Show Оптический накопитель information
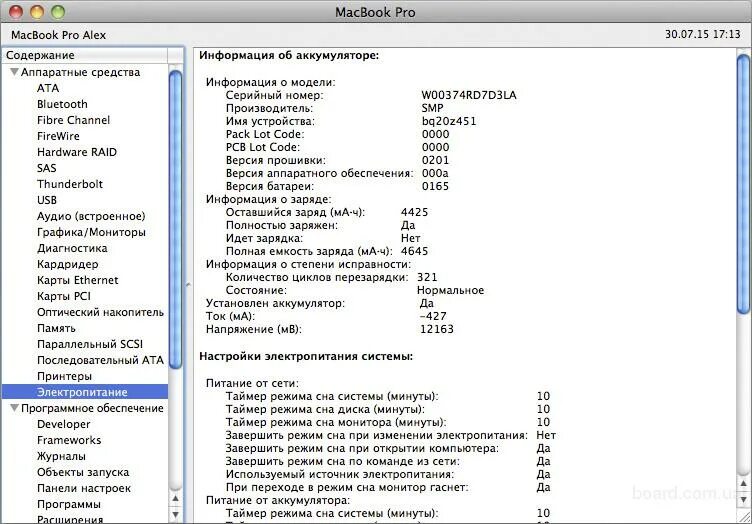The width and height of the screenshot is (752, 524). (100, 312)
